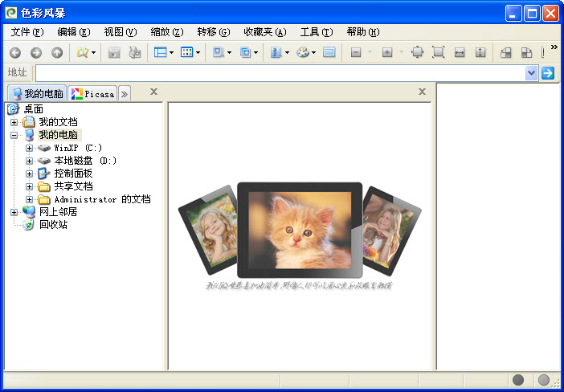Expand the 共享文档 tree node
Image resolution: width=564 pixels, height=392 pixels.
29,186
